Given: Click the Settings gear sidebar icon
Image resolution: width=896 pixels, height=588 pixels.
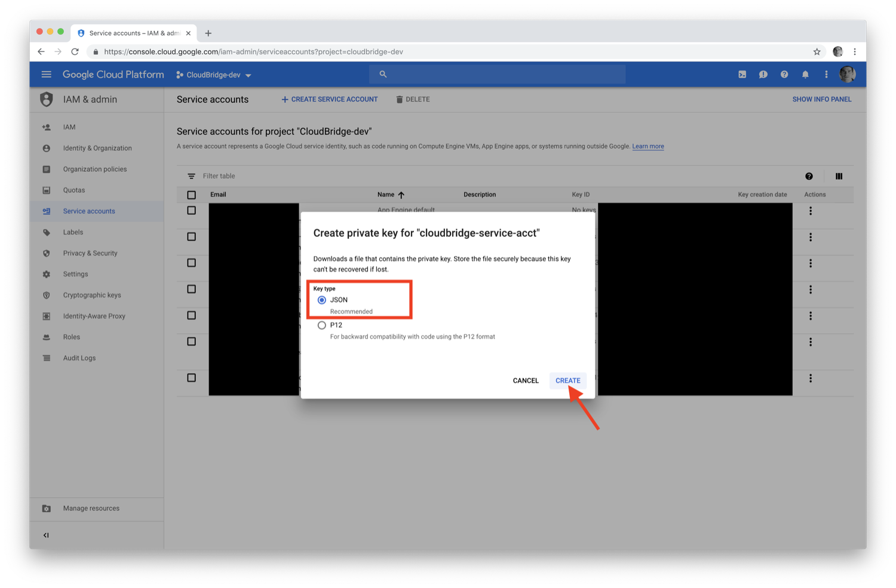Looking at the screenshot, I should click(x=47, y=274).
